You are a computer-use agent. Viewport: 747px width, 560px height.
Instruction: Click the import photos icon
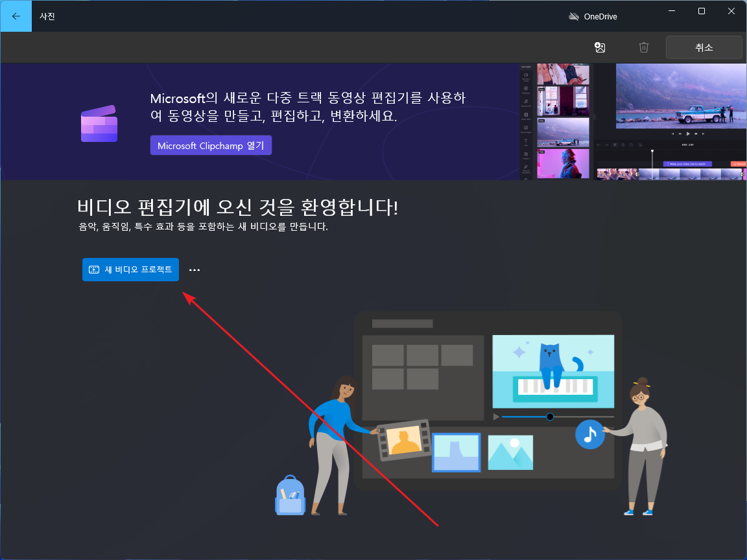pyautogui.click(x=600, y=47)
